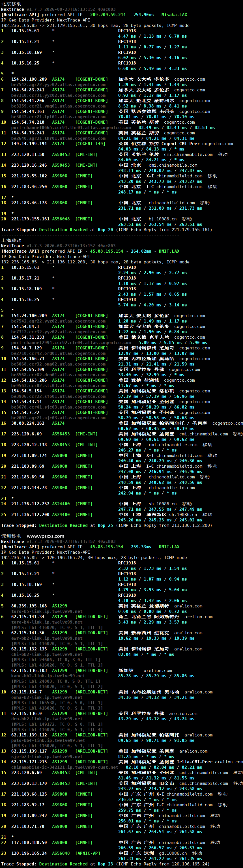The image size is (243, 868).
Task: Click the www.vpsxxs.com text
Action: pos(46,536)
